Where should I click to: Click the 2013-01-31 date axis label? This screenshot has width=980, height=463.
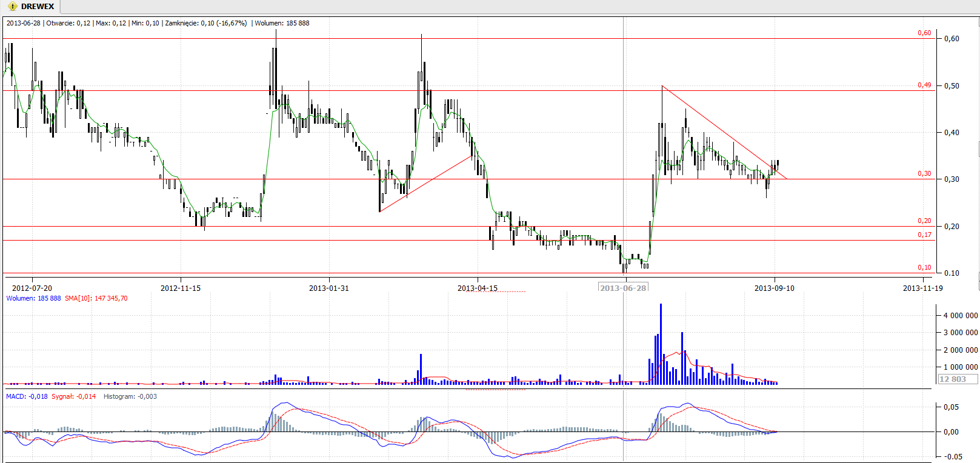coord(329,288)
